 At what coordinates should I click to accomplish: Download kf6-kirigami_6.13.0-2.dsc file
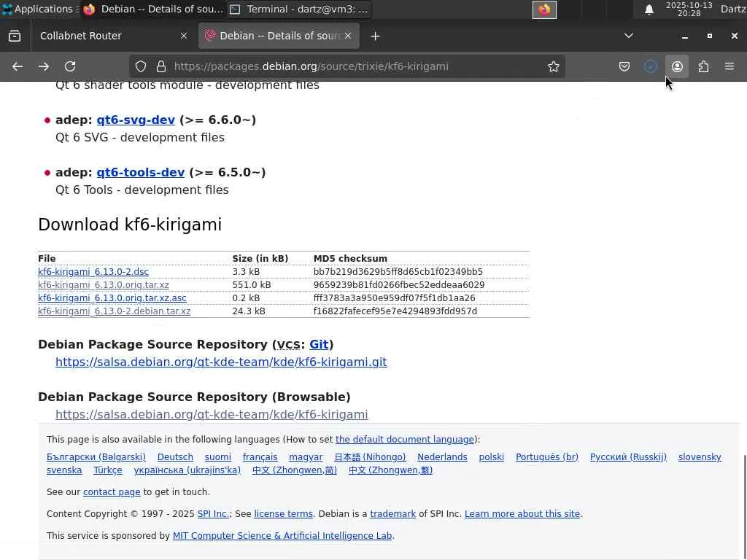93,272
